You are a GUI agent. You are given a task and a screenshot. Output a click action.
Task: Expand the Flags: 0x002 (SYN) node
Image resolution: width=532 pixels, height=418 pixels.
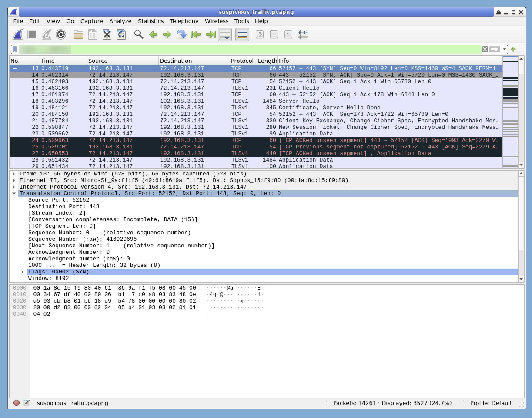point(23,272)
